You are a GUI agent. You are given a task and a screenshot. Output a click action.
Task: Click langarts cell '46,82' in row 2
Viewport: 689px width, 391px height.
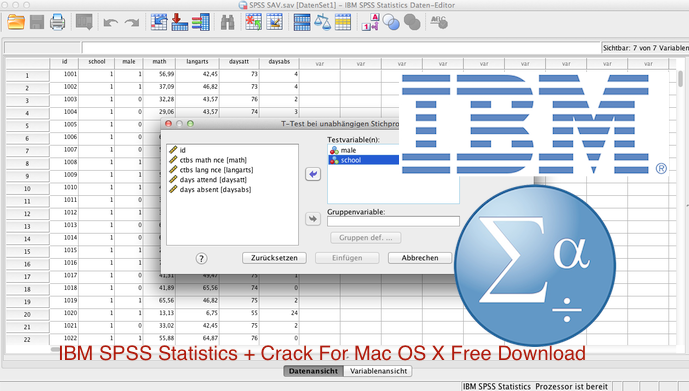click(x=197, y=87)
